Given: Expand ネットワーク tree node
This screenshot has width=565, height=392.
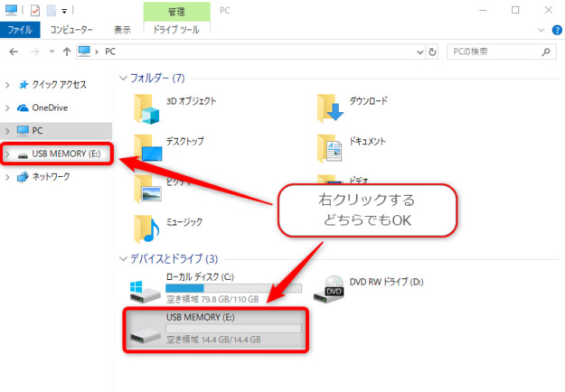Looking at the screenshot, I should pyautogui.click(x=7, y=177).
